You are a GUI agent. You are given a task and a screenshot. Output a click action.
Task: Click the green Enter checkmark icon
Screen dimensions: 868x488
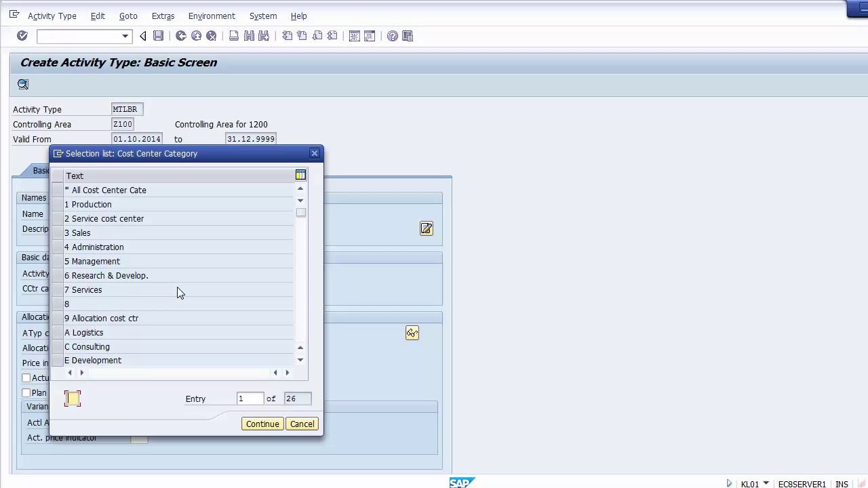(22, 36)
